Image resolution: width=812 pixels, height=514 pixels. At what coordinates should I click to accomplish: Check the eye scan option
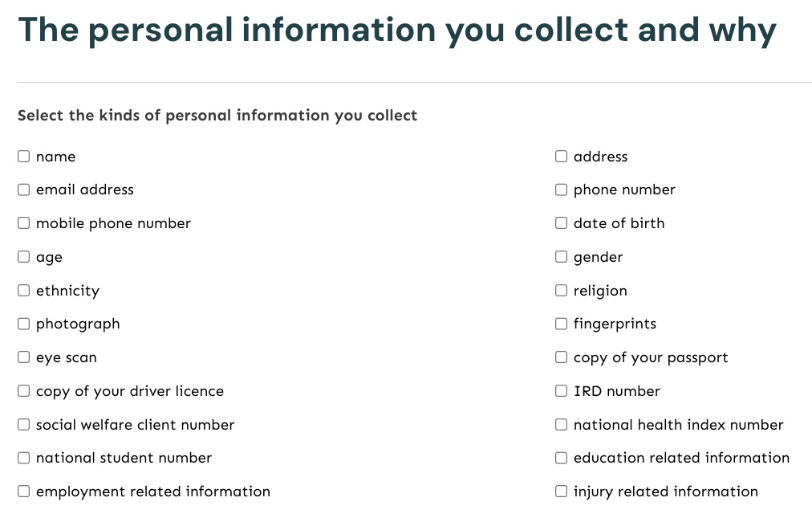click(x=24, y=357)
